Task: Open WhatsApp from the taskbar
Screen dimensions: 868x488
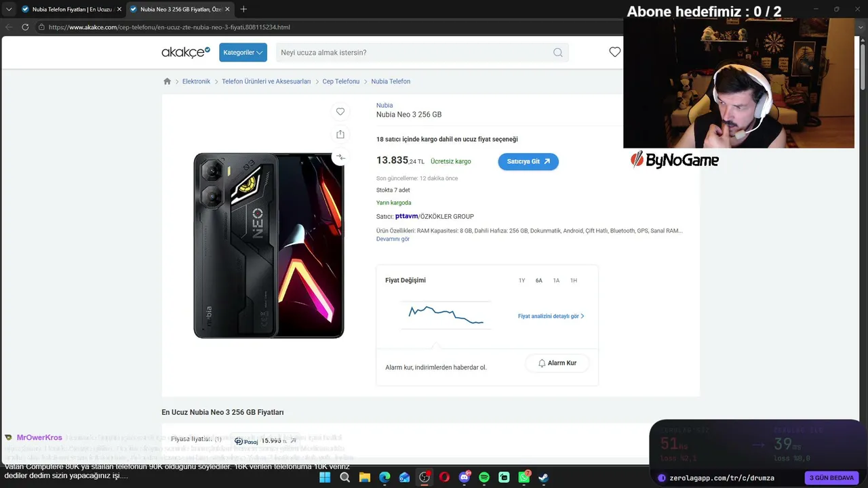Action: tap(524, 477)
